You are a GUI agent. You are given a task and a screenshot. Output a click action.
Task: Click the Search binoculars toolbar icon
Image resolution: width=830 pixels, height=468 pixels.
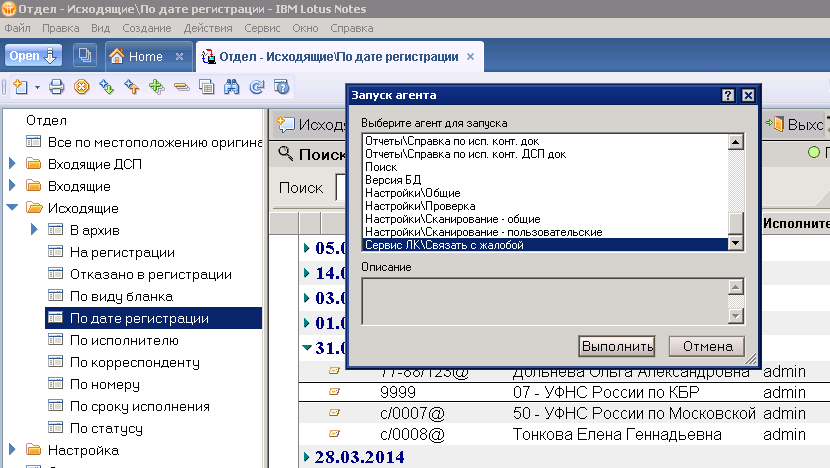pos(231,87)
